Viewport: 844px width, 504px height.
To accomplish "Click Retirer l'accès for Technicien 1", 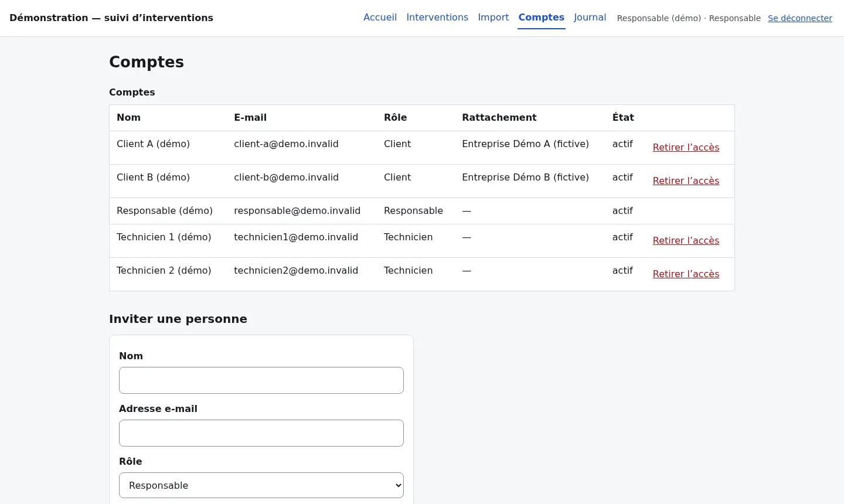I will pyautogui.click(x=686, y=241).
